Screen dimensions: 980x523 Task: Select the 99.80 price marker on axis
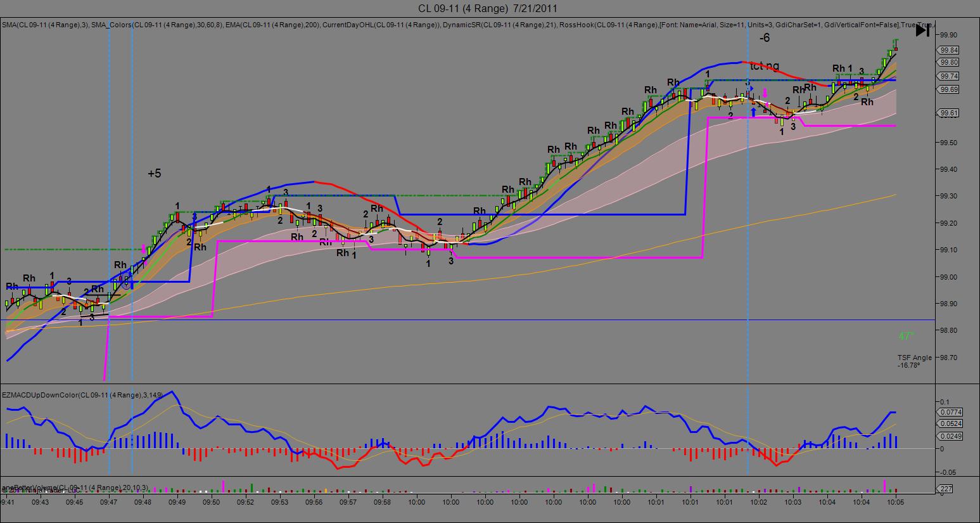(949, 62)
